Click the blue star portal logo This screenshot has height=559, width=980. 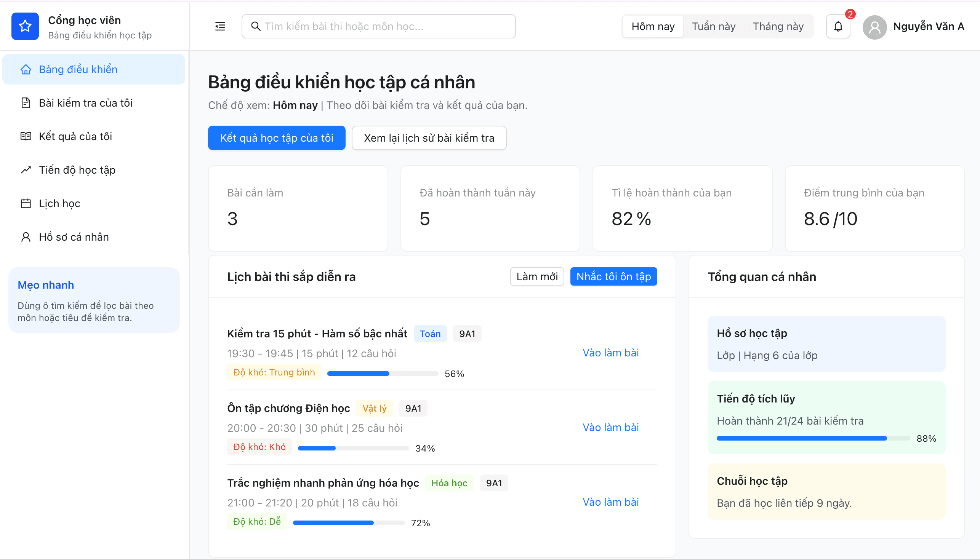coord(25,26)
